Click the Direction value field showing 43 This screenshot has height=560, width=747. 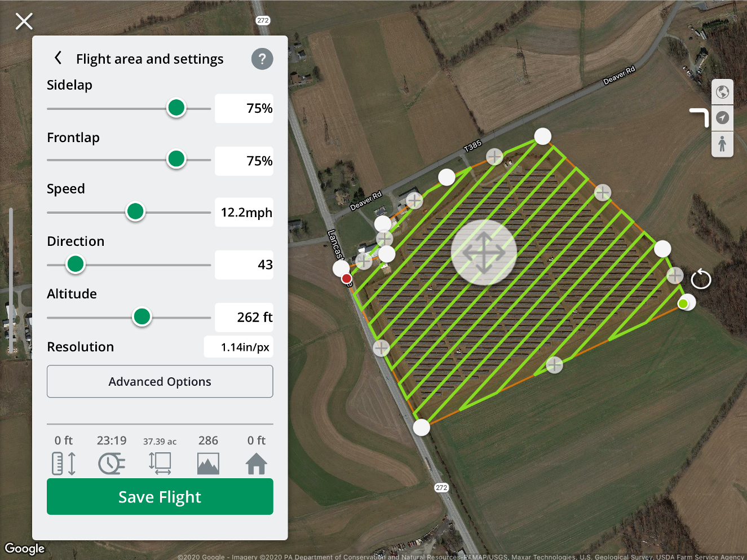(x=244, y=265)
